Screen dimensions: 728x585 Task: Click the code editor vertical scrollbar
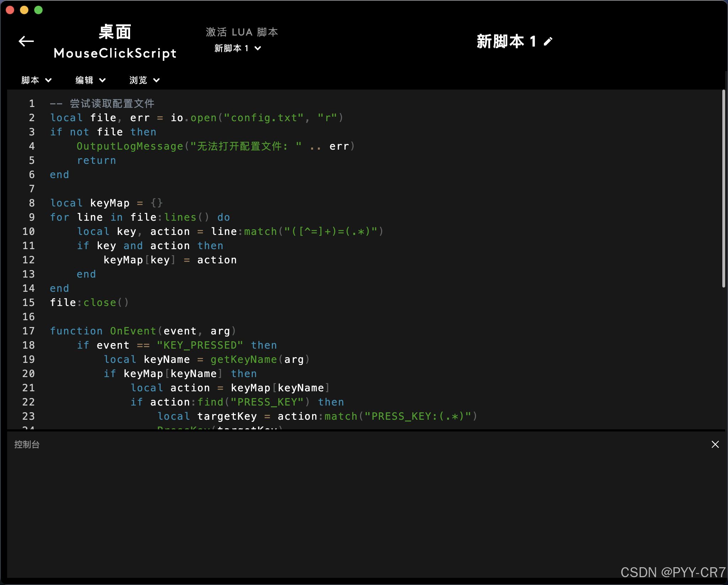point(723,188)
